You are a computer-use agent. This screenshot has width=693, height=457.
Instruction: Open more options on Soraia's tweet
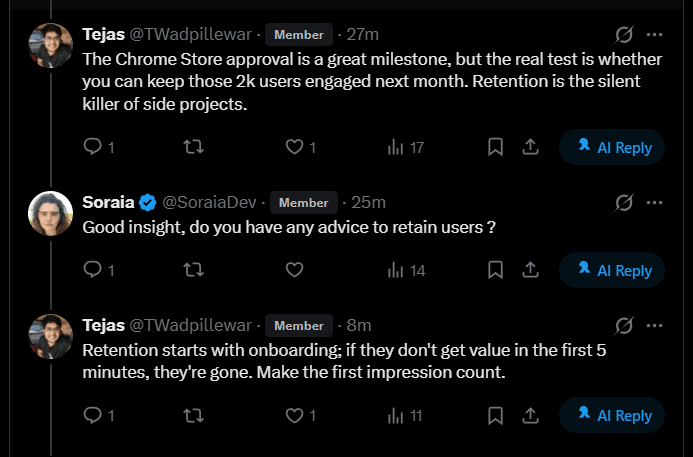(655, 203)
